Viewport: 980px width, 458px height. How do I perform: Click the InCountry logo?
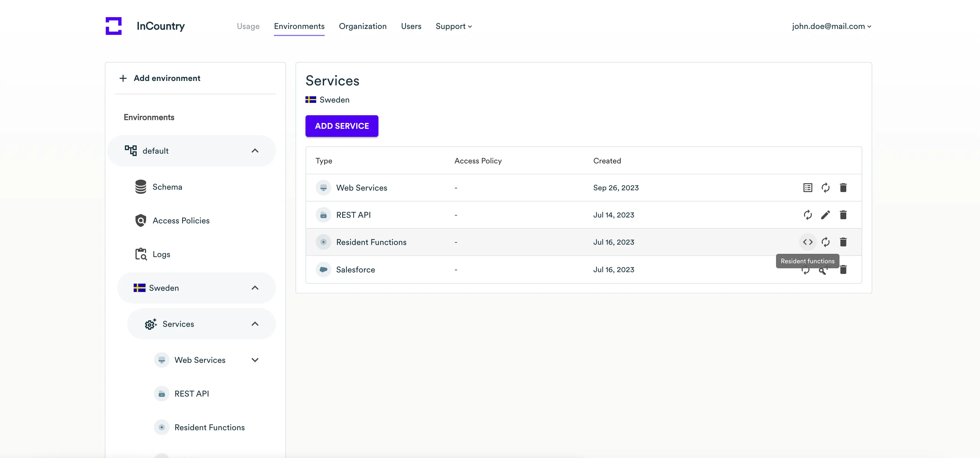pos(113,26)
